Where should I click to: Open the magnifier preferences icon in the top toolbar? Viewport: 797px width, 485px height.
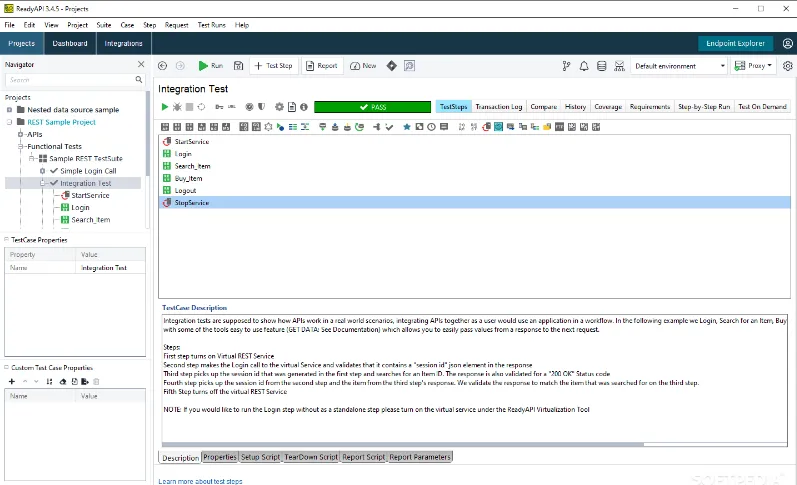[409, 66]
